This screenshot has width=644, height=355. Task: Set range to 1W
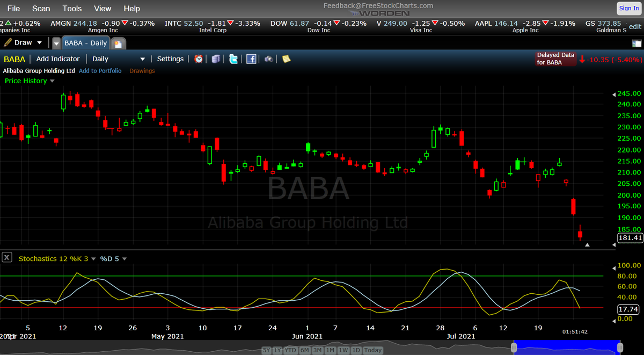click(x=342, y=350)
